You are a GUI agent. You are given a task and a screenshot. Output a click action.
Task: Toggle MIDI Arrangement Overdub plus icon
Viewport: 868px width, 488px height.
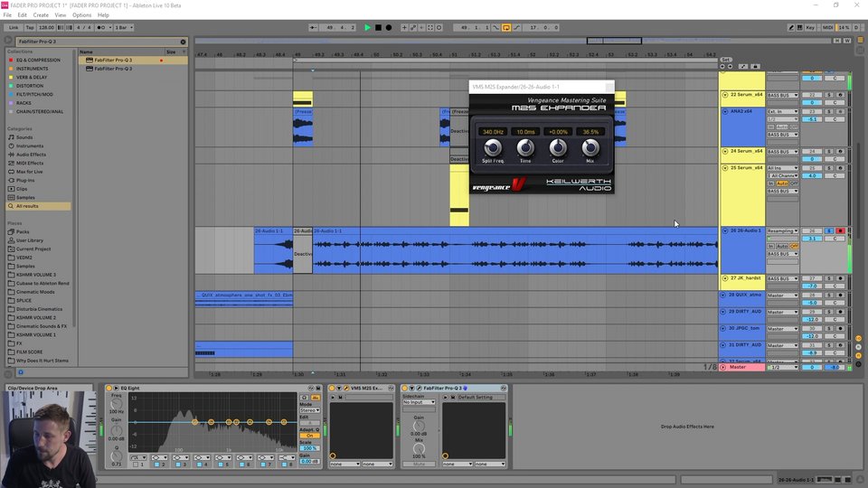pyautogui.click(x=404, y=27)
